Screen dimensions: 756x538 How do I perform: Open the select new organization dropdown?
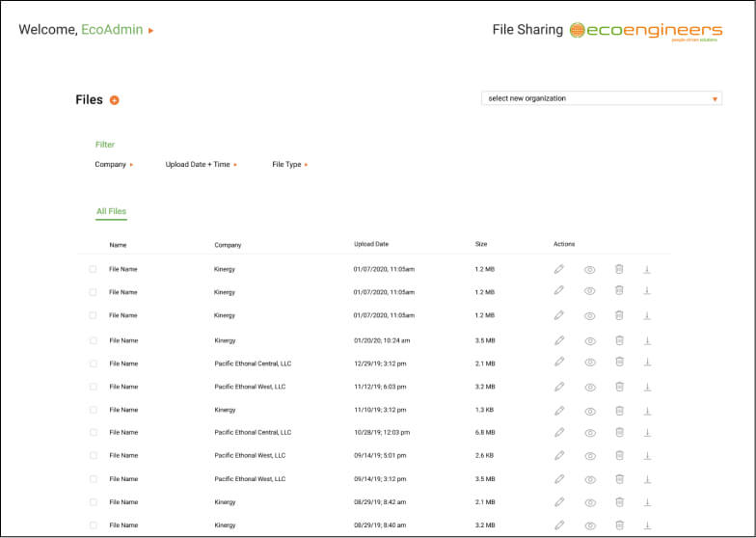602,98
